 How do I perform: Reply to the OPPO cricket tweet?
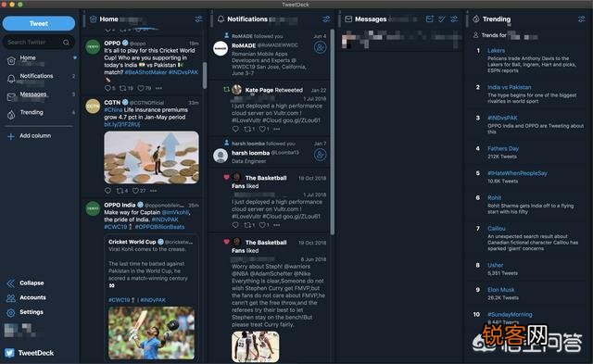click(x=107, y=88)
